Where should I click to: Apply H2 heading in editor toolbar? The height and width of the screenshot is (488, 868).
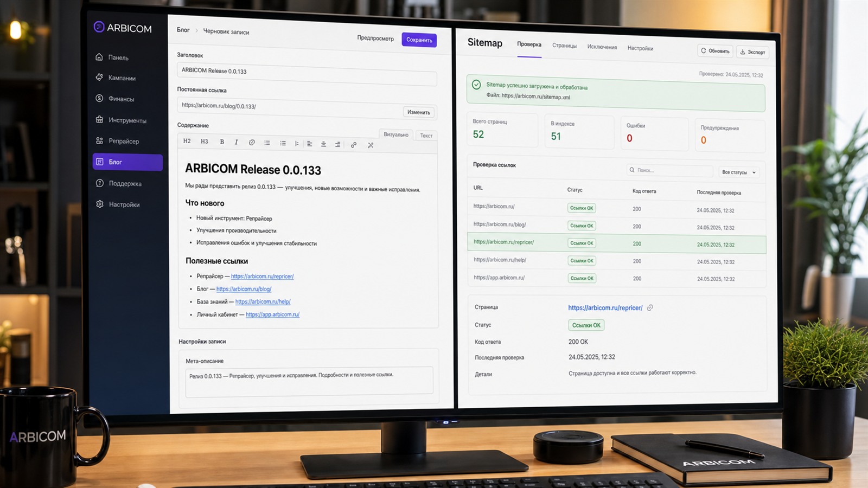(x=187, y=141)
